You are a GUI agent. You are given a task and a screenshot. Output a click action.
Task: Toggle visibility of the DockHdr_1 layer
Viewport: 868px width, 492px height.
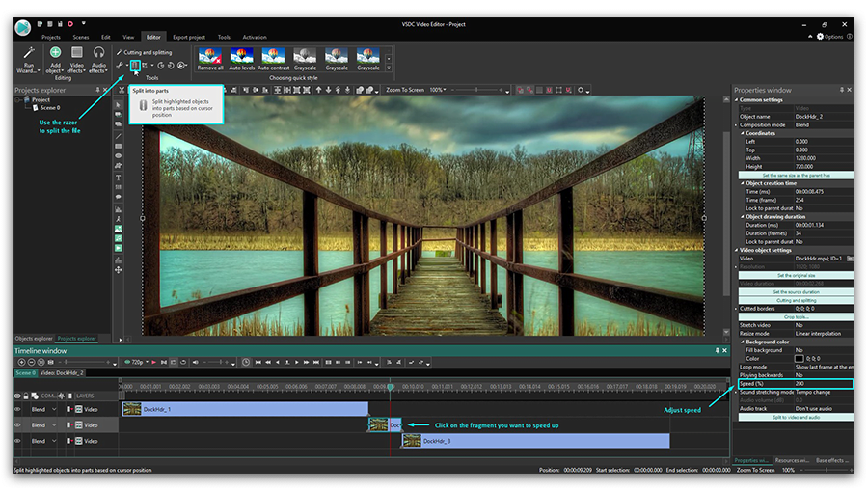coord(17,410)
